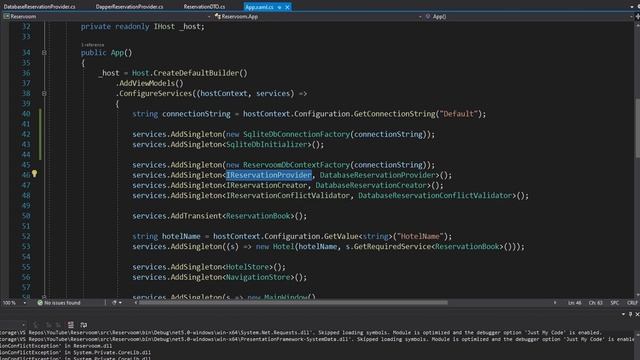Click the SPC indentation indicator
Image resolution: width=640 pixels, height=360 pixels.
click(x=615, y=303)
